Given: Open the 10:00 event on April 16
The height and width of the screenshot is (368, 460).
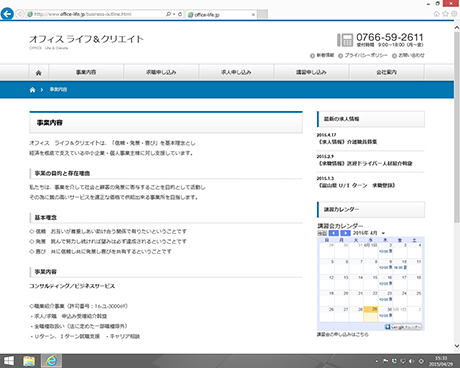Looking at the screenshot, I should coord(386,283).
